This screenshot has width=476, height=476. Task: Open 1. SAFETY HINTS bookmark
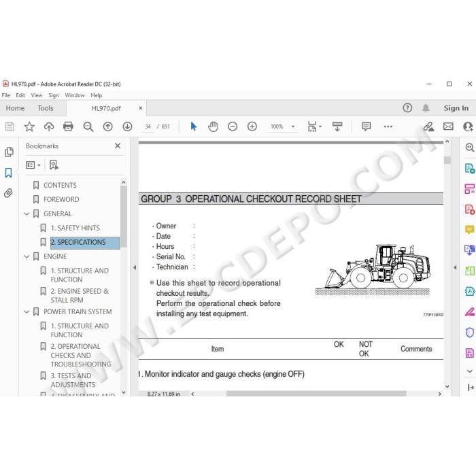pyautogui.click(x=75, y=228)
